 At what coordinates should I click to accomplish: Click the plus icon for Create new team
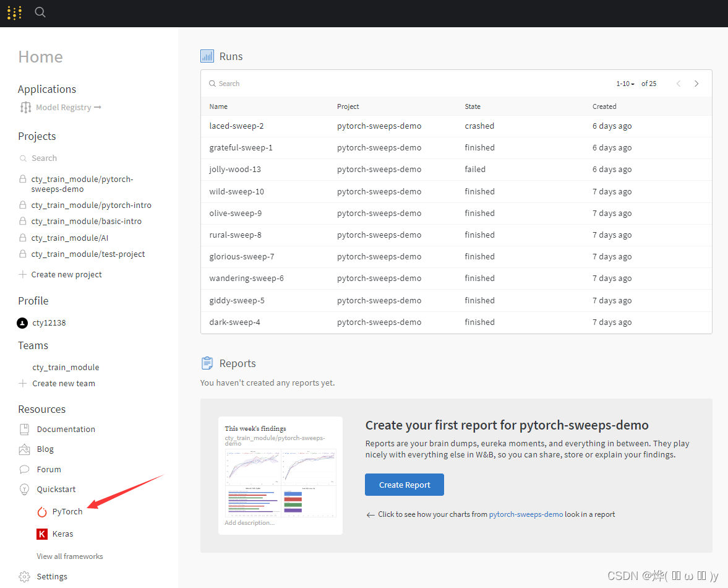(x=22, y=383)
